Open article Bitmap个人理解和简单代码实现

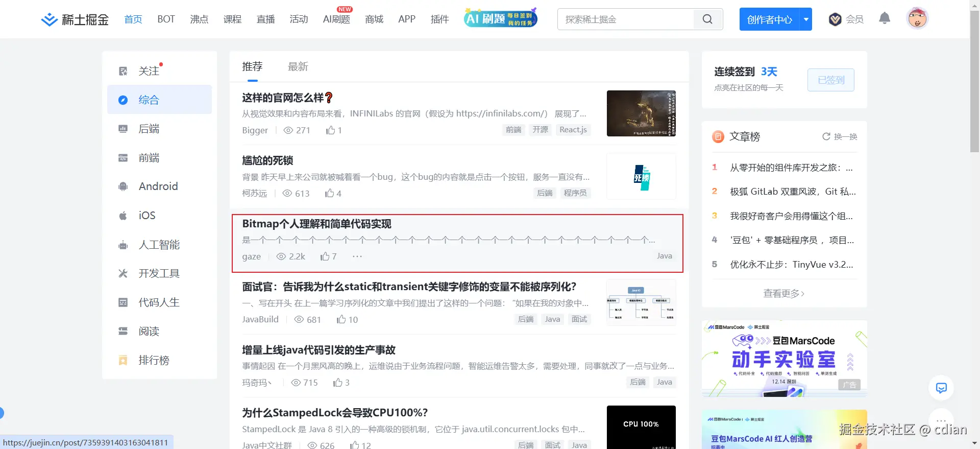(x=316, y=224)
